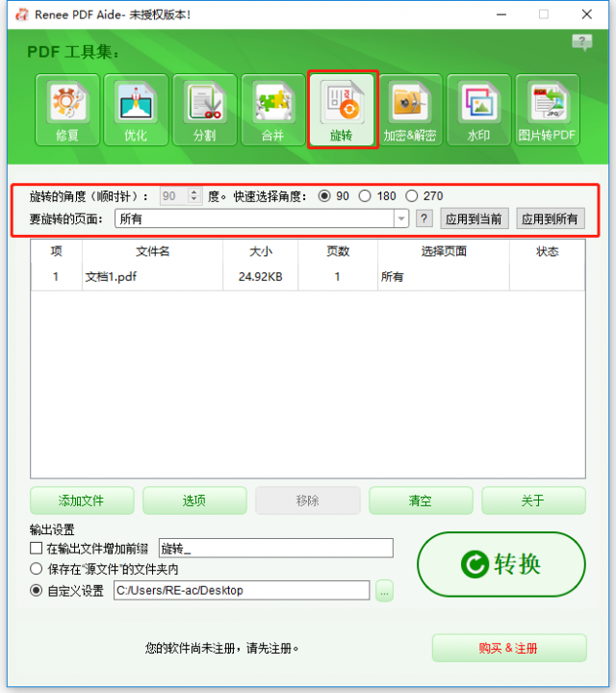The height and width of the screenshot is (693, 616).
Task: Click 购买 & 注册 purchase button
Action: (x=509, y=648)
